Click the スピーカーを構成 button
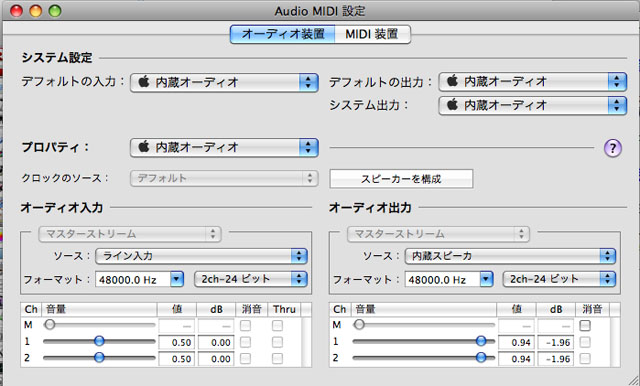The image size is (640, 386). 401,179
